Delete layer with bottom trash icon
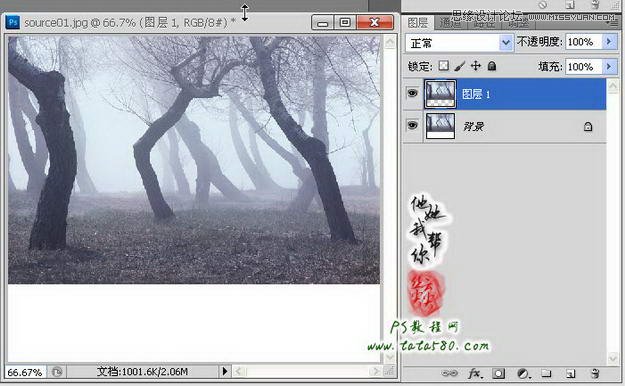Image resolution: width=625 pixels, height=386 pixels. point(595,373)
